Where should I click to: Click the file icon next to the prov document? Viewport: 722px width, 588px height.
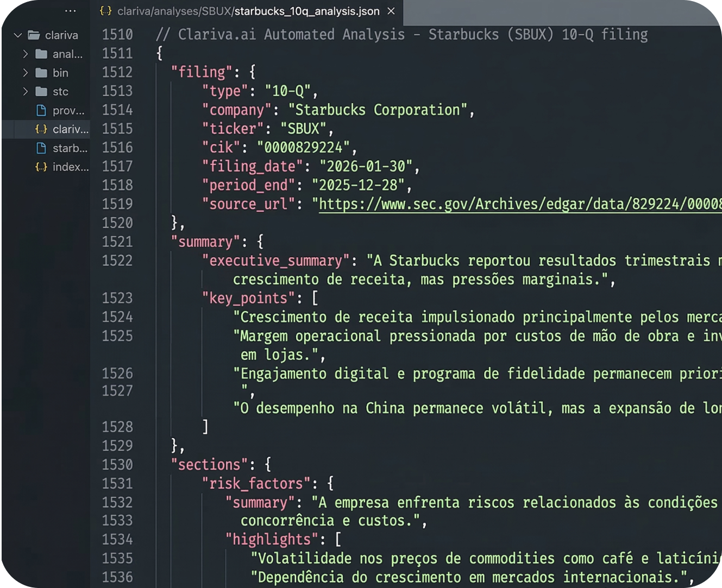41,110
